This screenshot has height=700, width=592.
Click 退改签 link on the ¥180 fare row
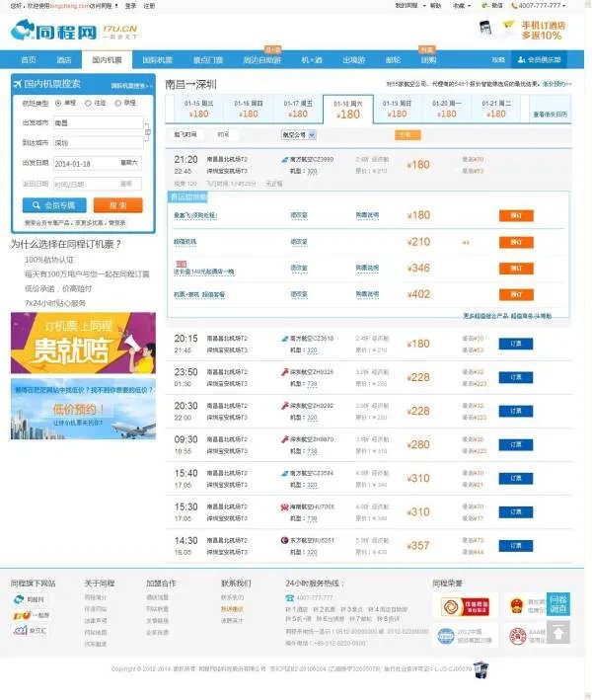tap(299, 215)
